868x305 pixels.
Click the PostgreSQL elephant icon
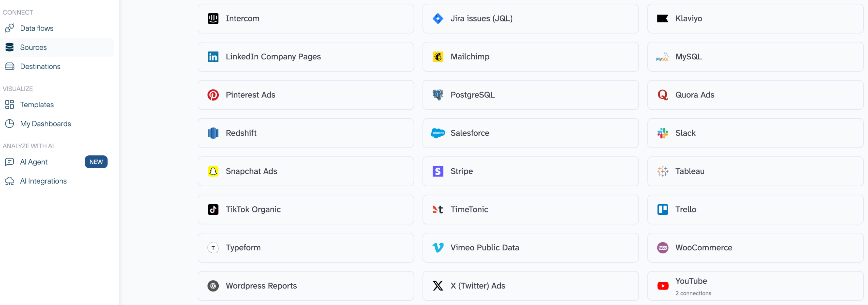click(438, 95)
